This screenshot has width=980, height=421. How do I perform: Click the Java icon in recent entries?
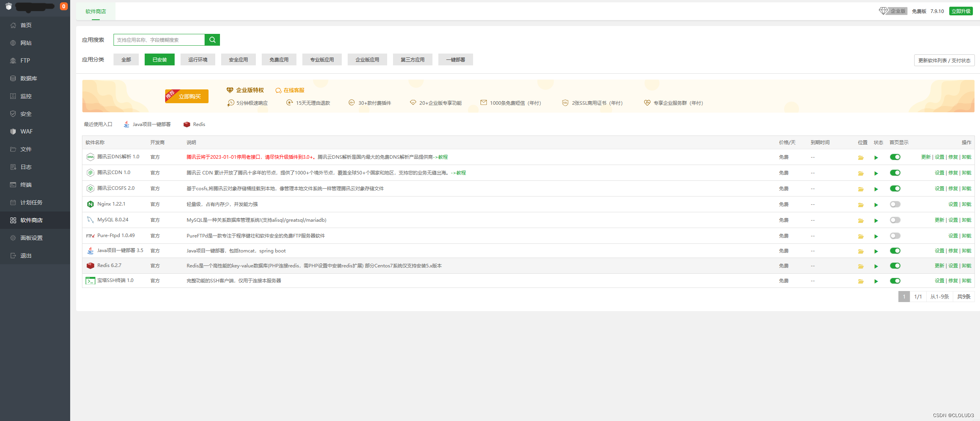(x=127, y=124)
